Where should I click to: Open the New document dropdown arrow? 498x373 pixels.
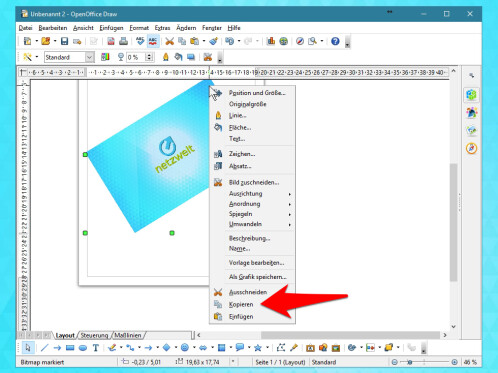click(x=37, y=41)
